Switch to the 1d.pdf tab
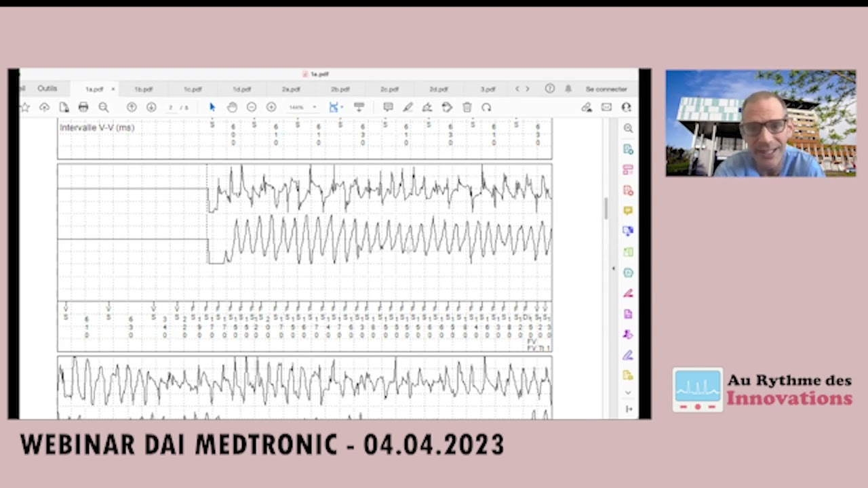868x488 pixels. (x=242, y=89)
